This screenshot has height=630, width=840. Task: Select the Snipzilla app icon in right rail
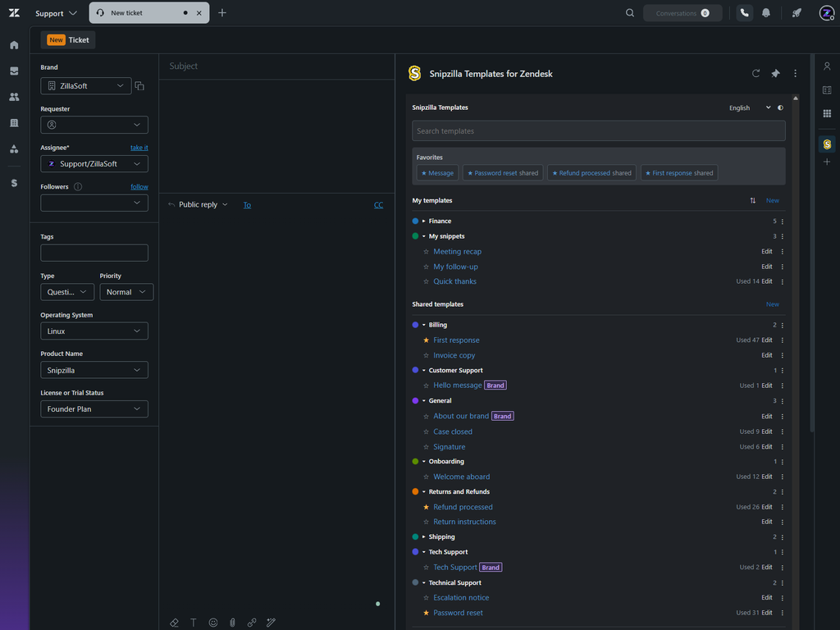[x=827, y=144]
